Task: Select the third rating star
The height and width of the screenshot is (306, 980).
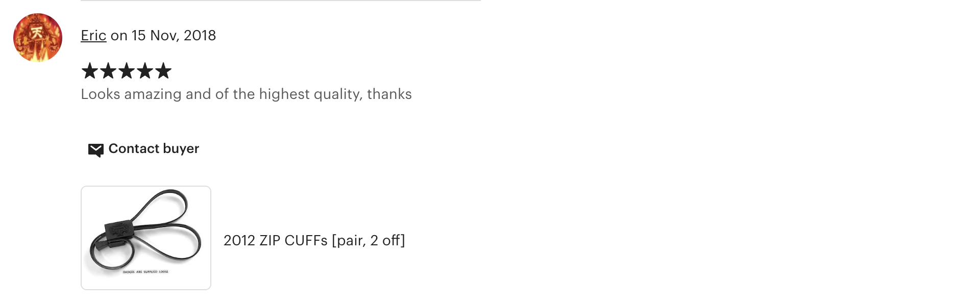Action: pyautogui.click(x=127, y=71)
